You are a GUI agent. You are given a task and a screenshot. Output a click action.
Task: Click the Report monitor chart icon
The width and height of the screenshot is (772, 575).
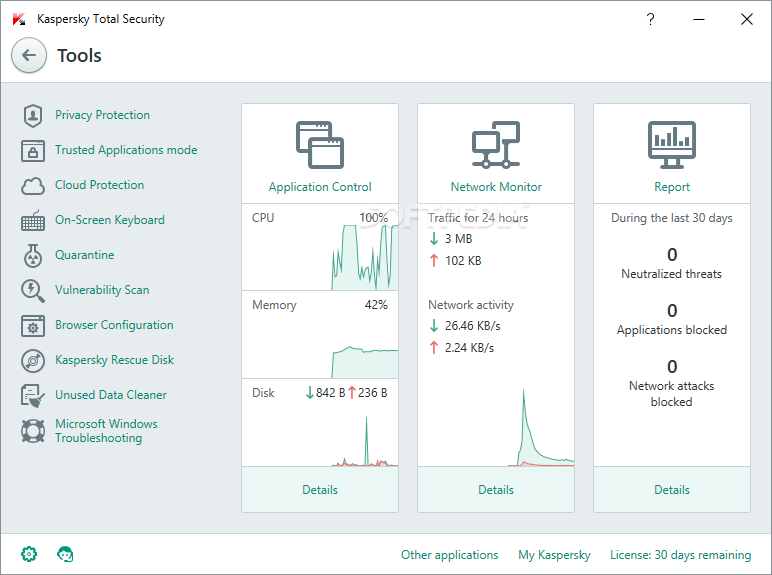[672, 145]
